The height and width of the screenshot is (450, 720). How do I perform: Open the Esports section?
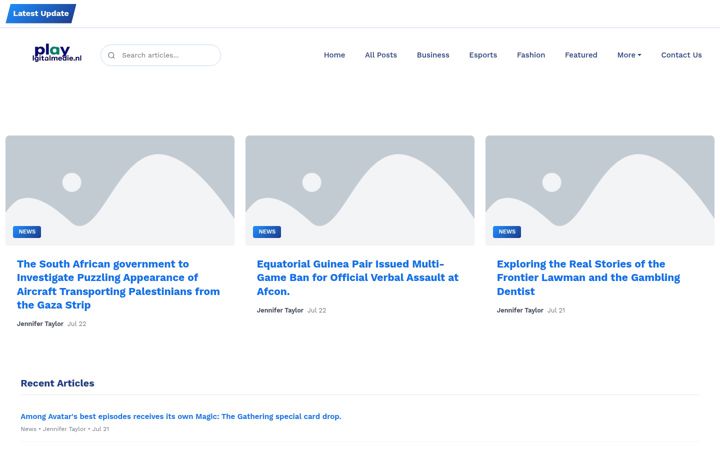pos(483,55)
